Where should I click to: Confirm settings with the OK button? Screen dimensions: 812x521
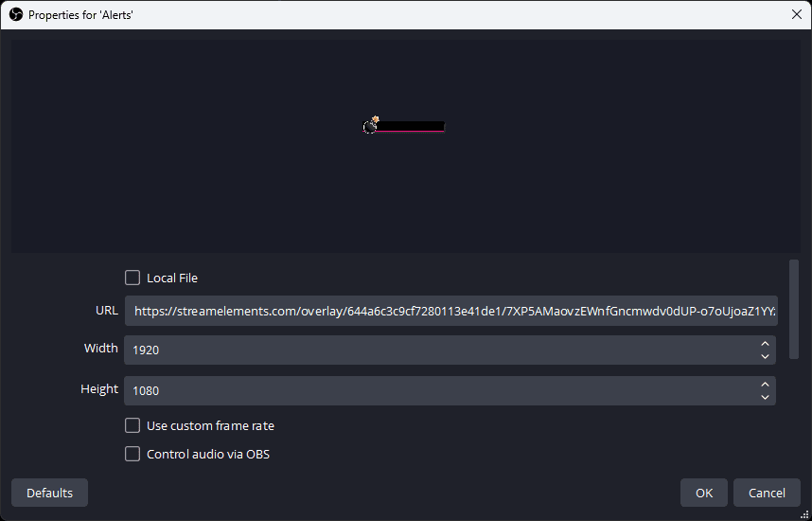(703, 493)
